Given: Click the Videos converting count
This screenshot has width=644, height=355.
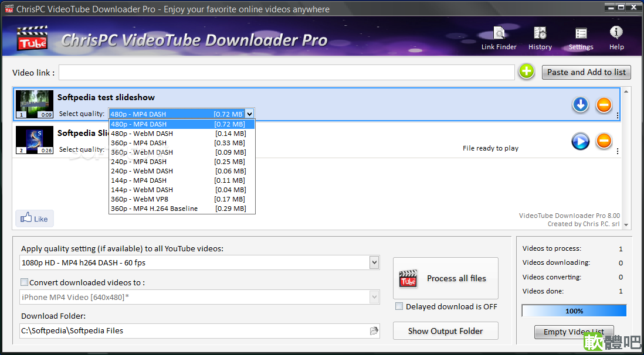Looking at the screenshot, I should [x=621, y=277].
